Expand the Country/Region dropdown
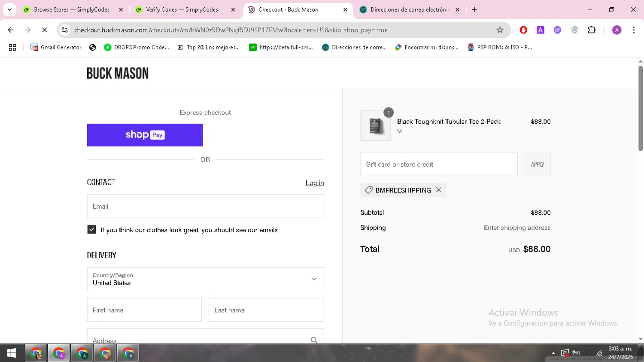Viewport: 644px width, 362px height. [x=205, y=279]
